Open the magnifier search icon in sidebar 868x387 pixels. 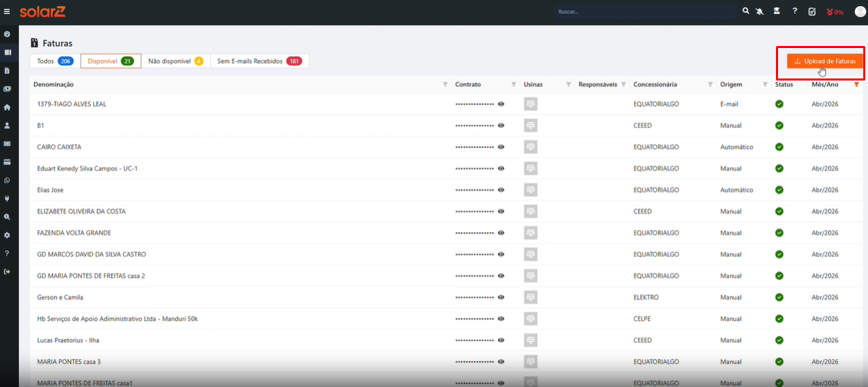click(x=7, y=217)
